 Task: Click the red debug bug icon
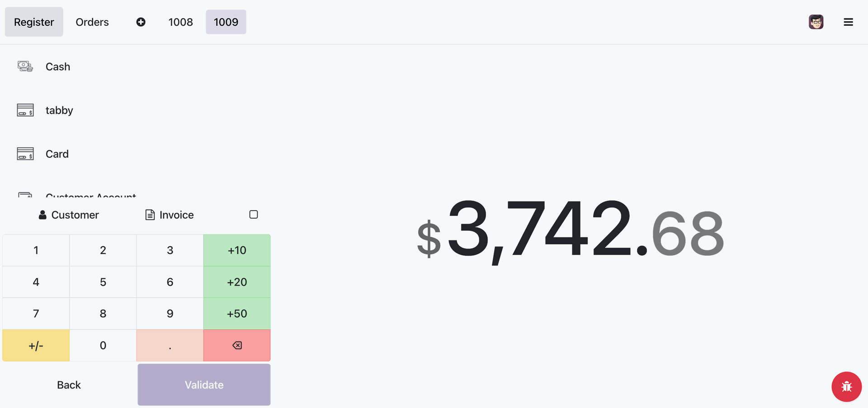coord(846,387)
